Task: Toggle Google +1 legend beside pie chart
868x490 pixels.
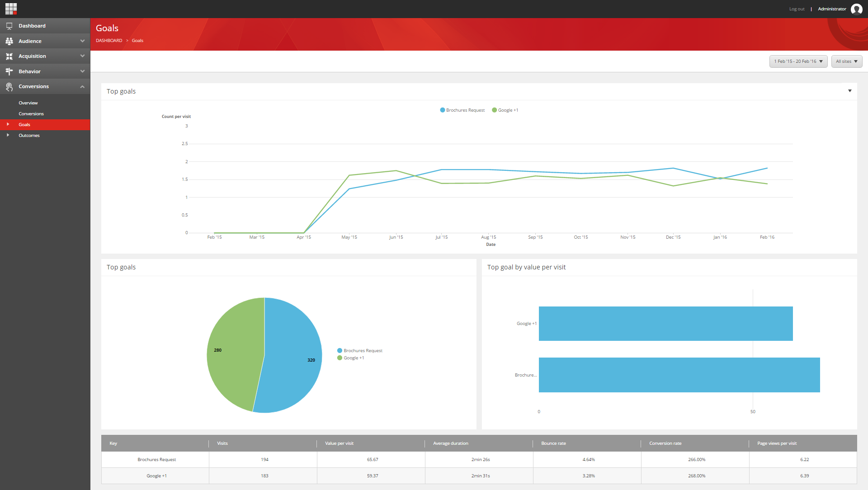Action: (x=351, y=358)
